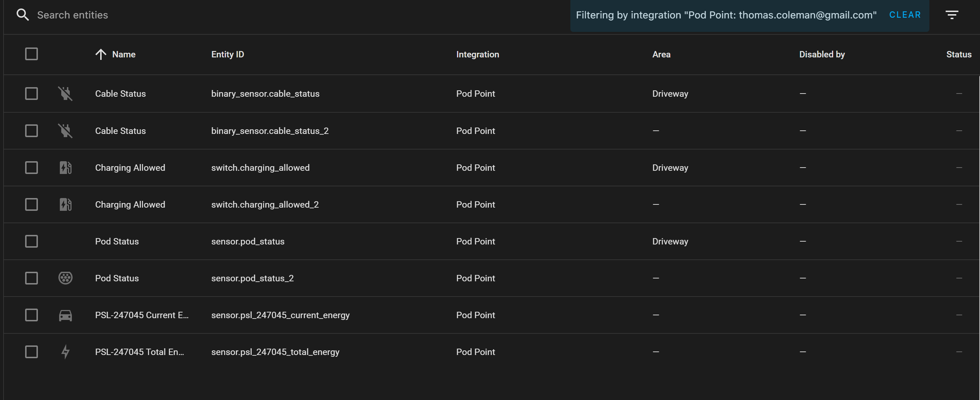
Task: Select the checkbox for sensor.pod_status
Action: point(32,241)
